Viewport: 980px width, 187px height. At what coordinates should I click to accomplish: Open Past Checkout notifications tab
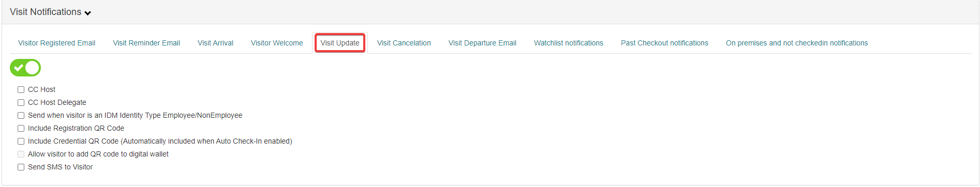(664, 43)
